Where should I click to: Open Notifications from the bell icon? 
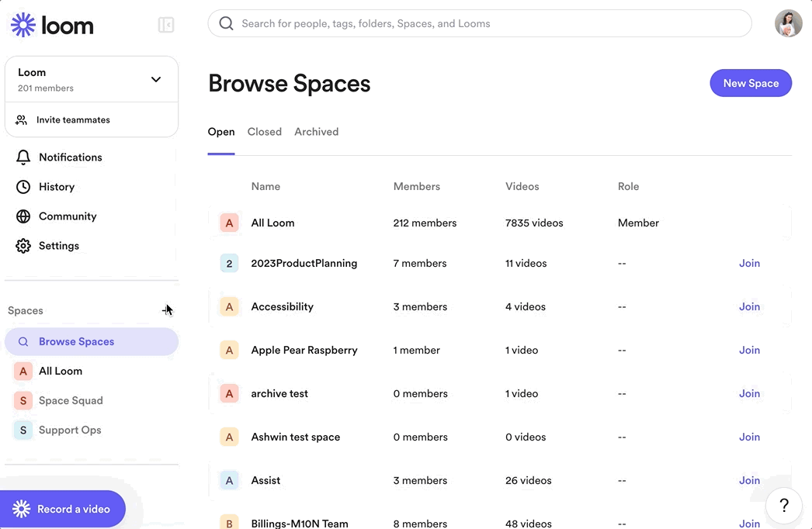click(23, 157)
